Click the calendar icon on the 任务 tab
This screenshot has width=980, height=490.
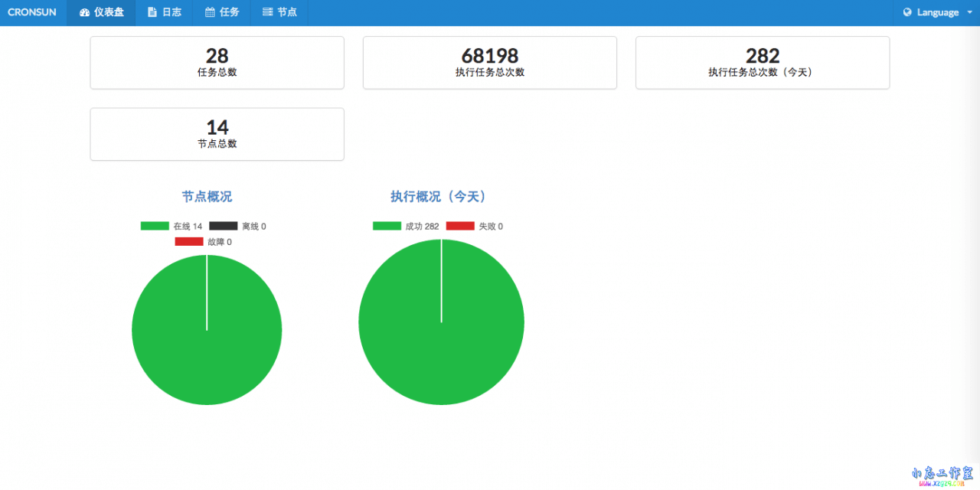point(209,12)
